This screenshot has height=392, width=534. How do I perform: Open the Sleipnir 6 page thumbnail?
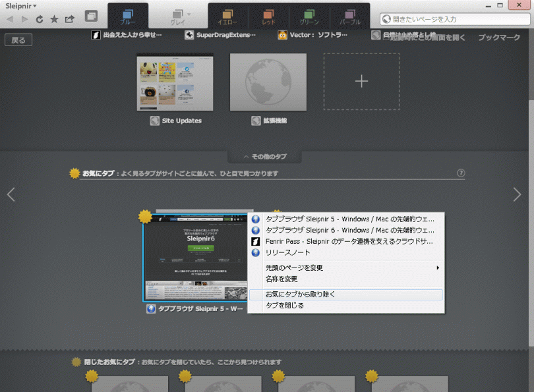click(x=196, y=258)
